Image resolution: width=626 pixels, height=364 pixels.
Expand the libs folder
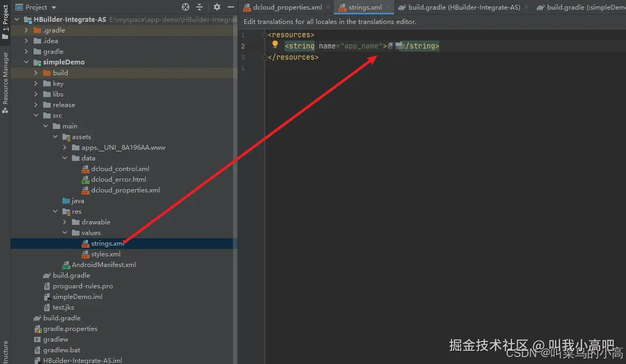point(36,94)
